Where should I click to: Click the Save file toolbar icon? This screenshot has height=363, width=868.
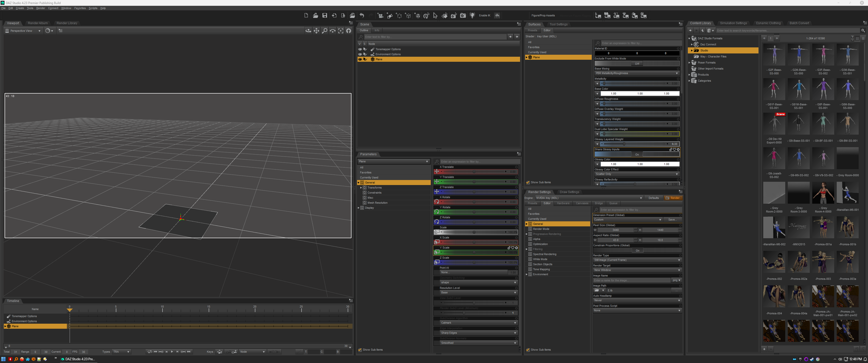point(324,15)
